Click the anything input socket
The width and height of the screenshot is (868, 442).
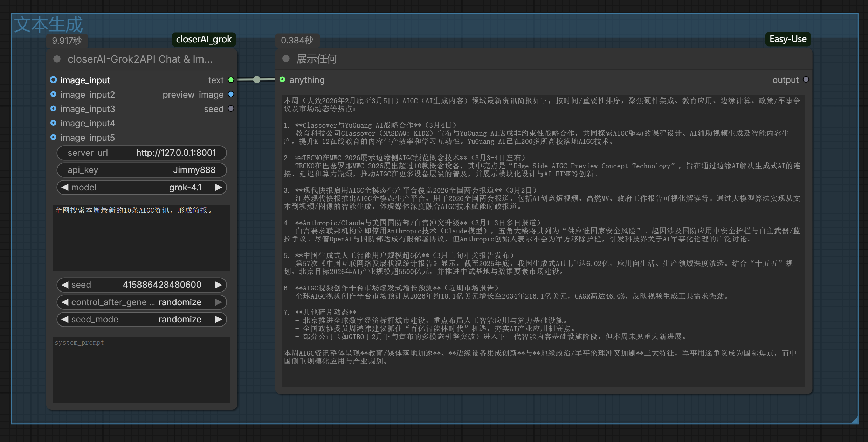[282, 80]
